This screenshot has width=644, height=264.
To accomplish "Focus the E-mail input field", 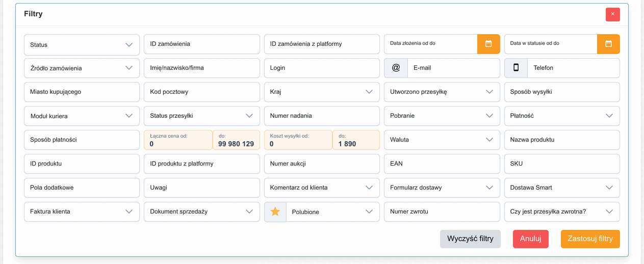I will (453, 68).
